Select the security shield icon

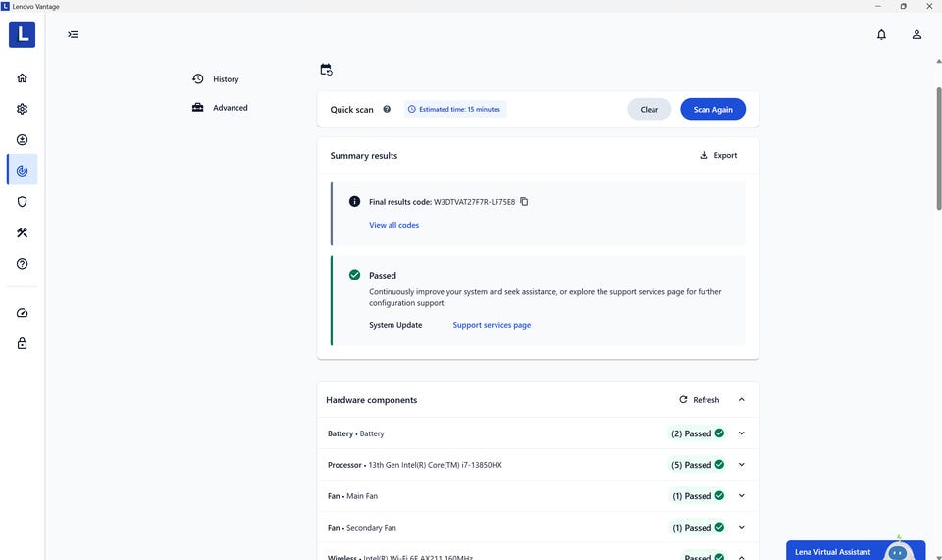[x=22, y=202]
